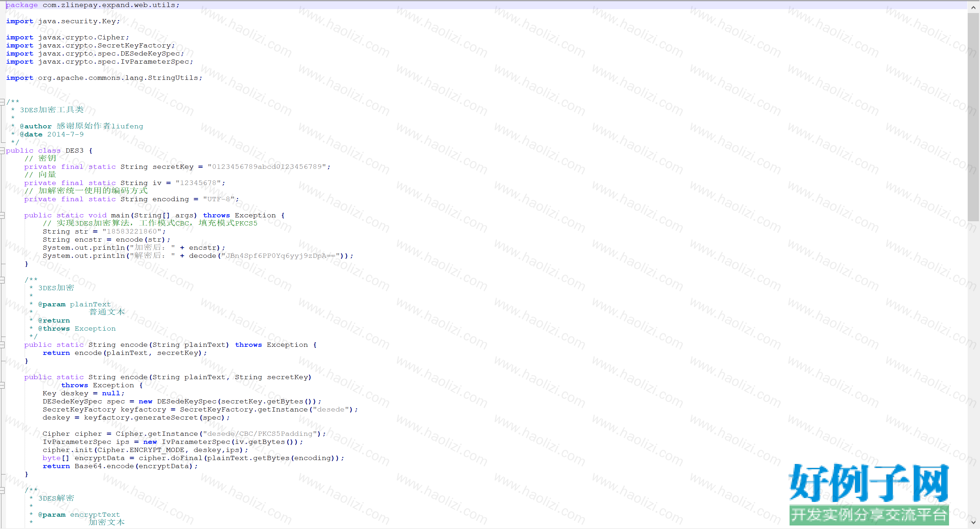Click the class name 'DES3'

coord(74,151)
